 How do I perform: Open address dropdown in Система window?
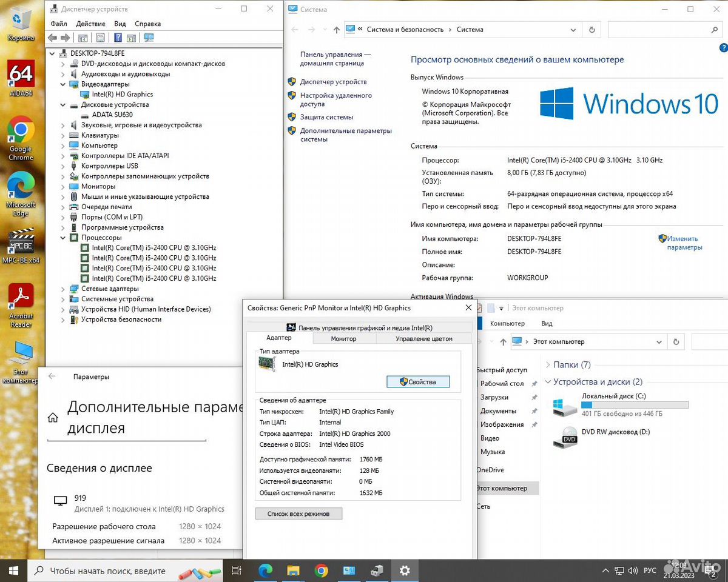[573, 30]
